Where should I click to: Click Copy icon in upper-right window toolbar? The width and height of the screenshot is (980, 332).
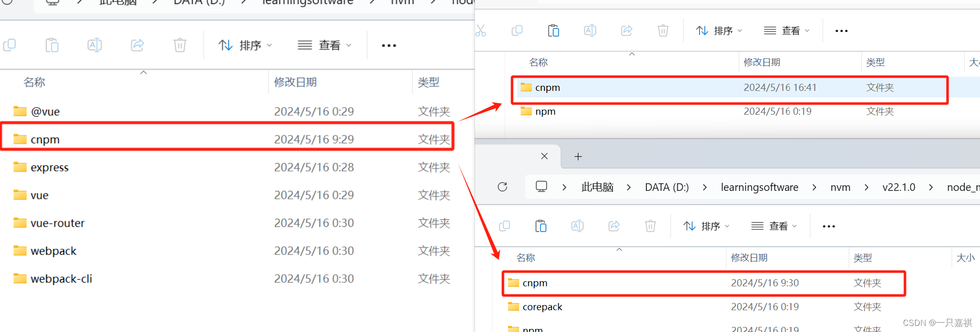pyautogui.click(x=517, y=30)
